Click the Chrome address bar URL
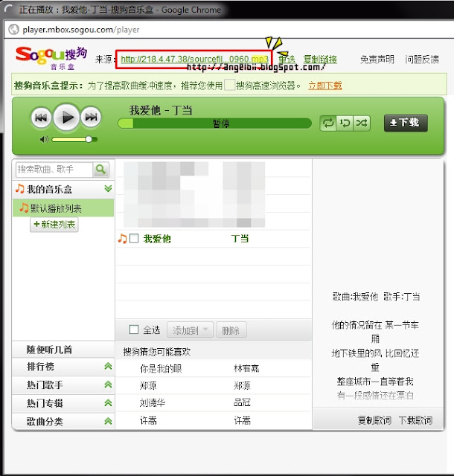 81,30
